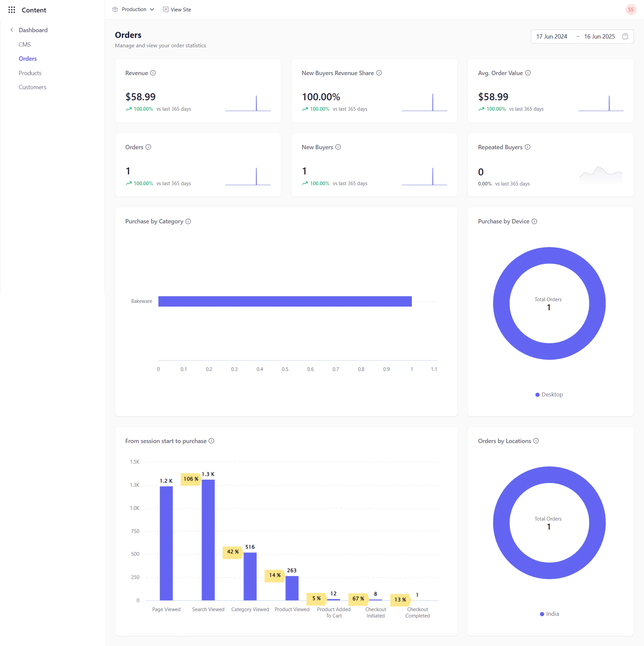Image resolution: width=644 pixels, height=646 pixels.
Task: Click the Repeated Buyers info icon
Action: coord(528,147)
